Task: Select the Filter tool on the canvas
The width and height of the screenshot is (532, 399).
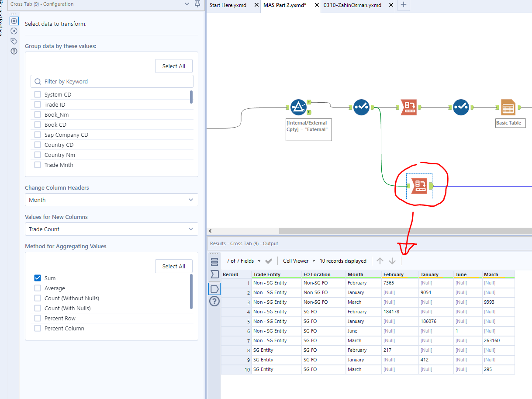Action: [299, 106]
